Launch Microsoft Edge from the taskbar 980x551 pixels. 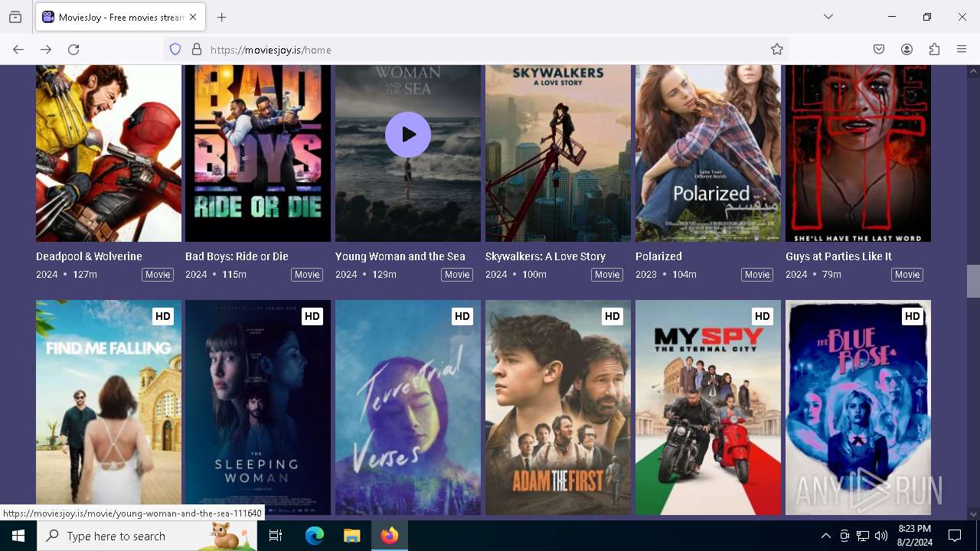coord(315,536)
